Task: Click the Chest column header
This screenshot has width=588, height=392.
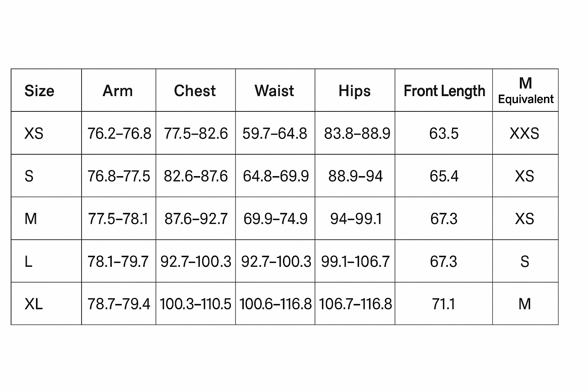Action: click(195, 91)
